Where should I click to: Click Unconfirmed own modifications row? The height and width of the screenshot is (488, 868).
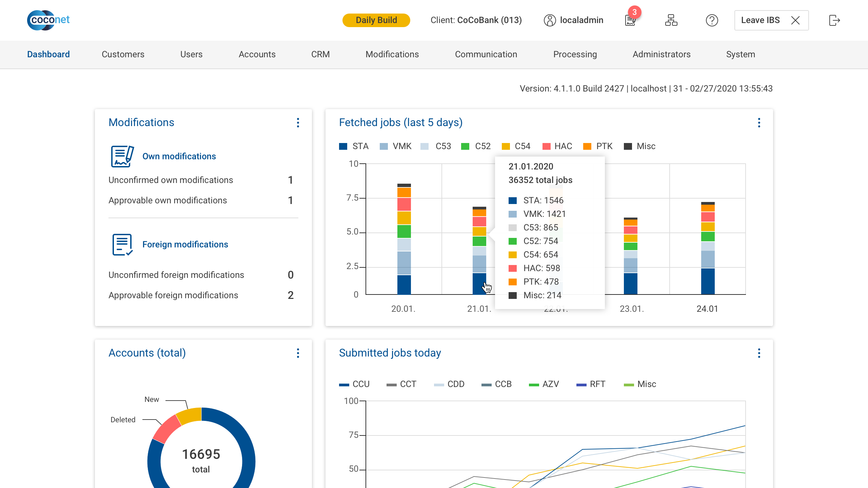point(203,180)
